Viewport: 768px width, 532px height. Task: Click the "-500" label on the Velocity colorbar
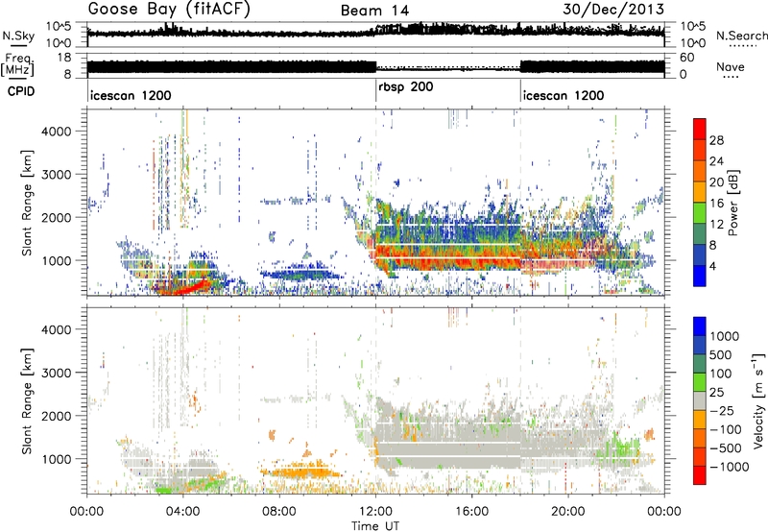pyautogui.click(x=726, y=448)
